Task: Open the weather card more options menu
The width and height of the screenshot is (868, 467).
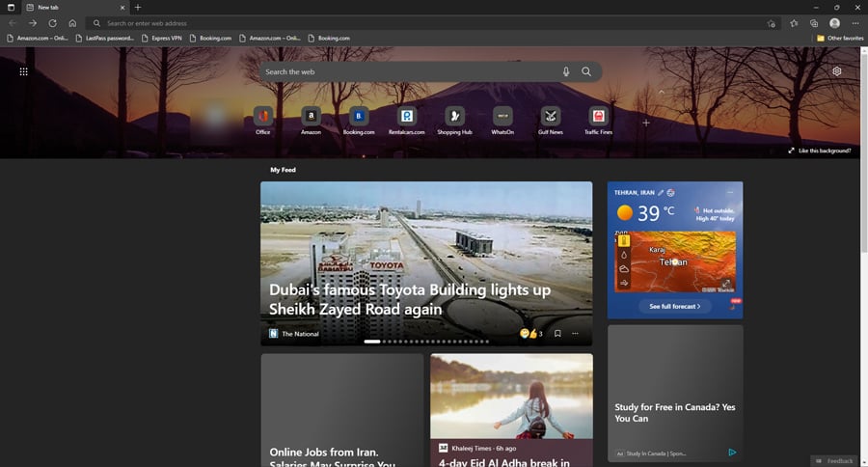Action: (730, 193)
